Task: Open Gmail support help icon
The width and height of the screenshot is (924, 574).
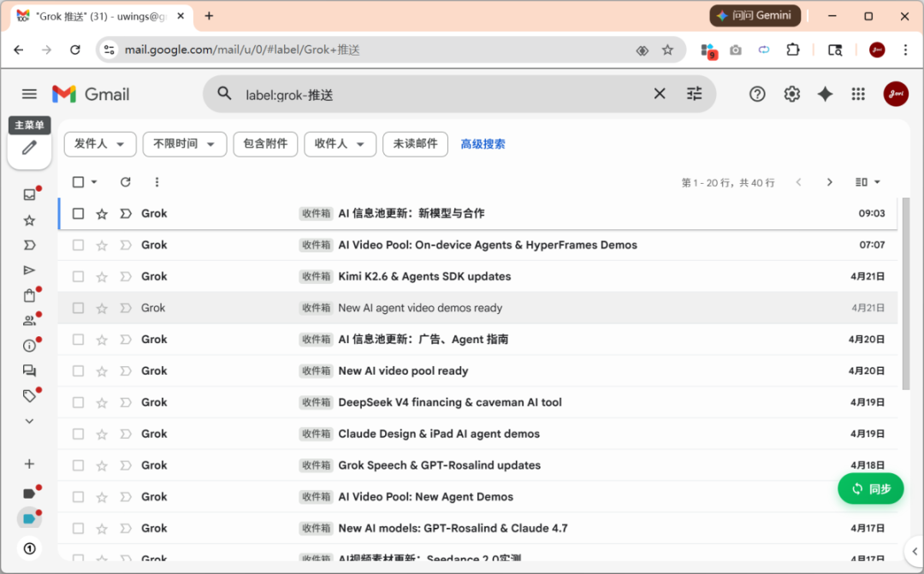Action: coord(757,94)
